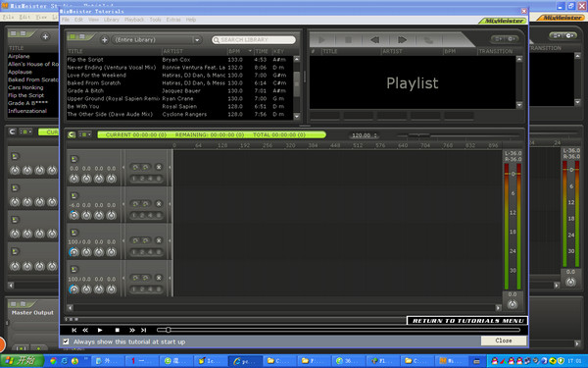This screenshot has width=588, height=368.
Task: Click the second track's track icon
Action: pyautogui.click(x=74, y=195)
